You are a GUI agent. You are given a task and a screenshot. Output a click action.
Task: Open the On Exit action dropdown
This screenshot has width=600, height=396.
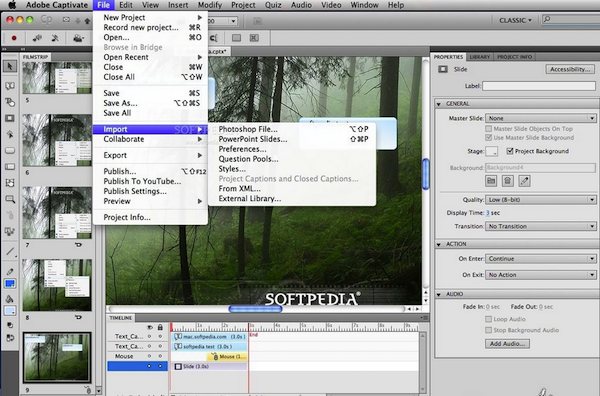point(541,275)
